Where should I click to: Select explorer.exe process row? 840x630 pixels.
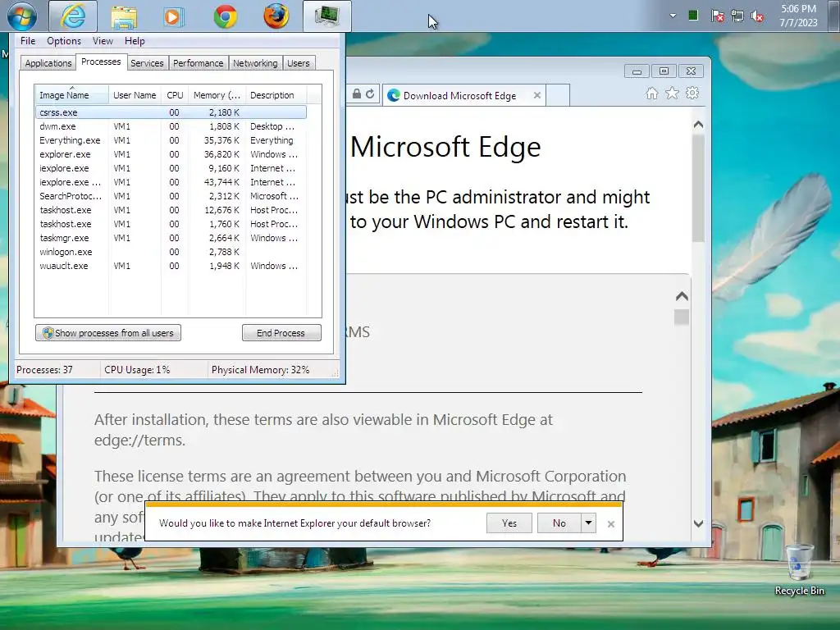[x=171, y=154]
